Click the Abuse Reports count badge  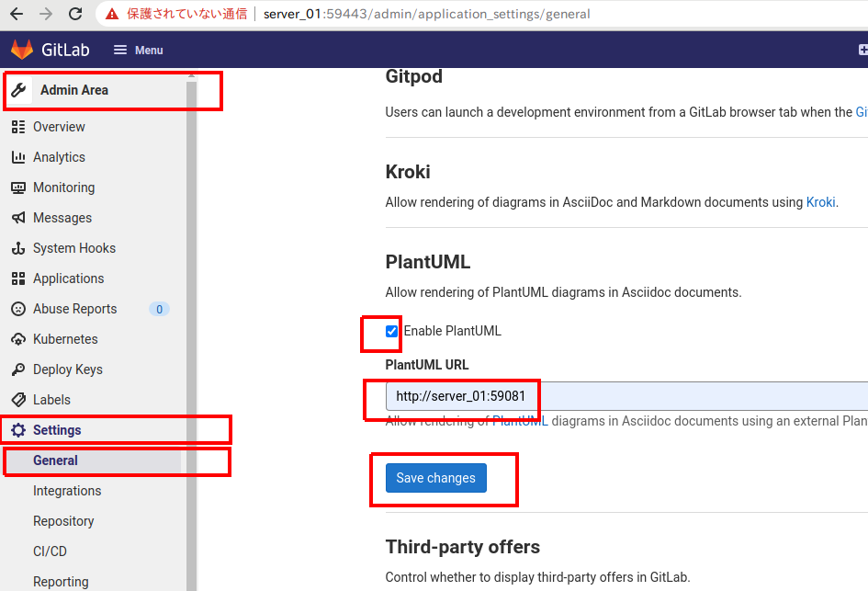point(160,309)
